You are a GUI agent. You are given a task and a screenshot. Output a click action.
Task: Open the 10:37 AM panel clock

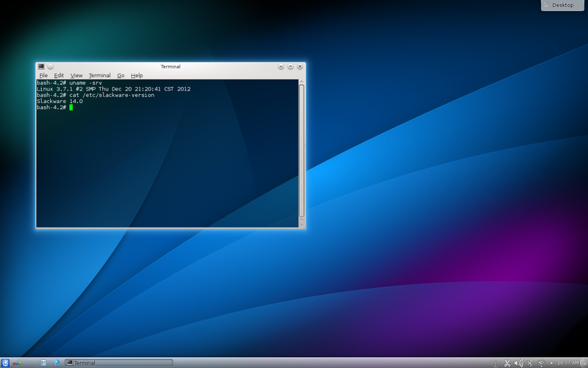(x=567, y=363)
